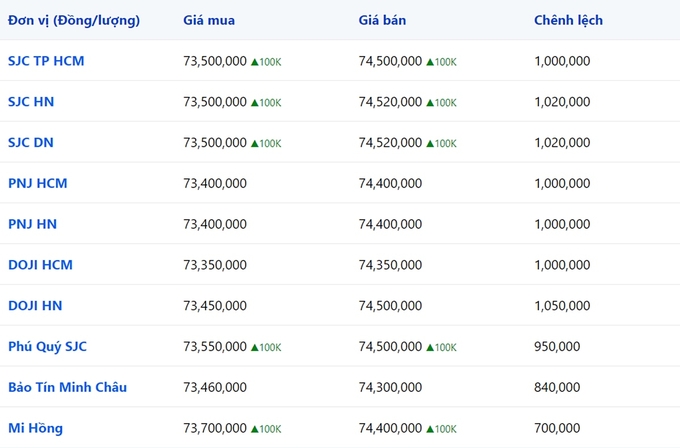680x448 pixels.
Task: Open the PNJ HN link
Action: click(x=33, y=224)
